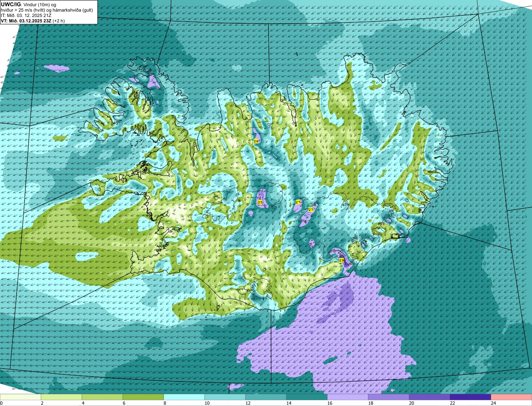Click the legend tick value 0

1,403
